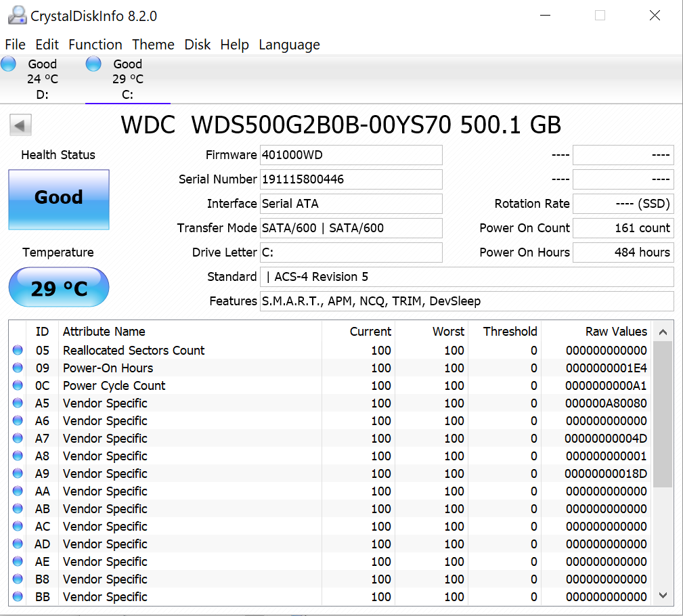
Task: Click status orb for Power Cycle Count
Action: [x=18, y=386]
